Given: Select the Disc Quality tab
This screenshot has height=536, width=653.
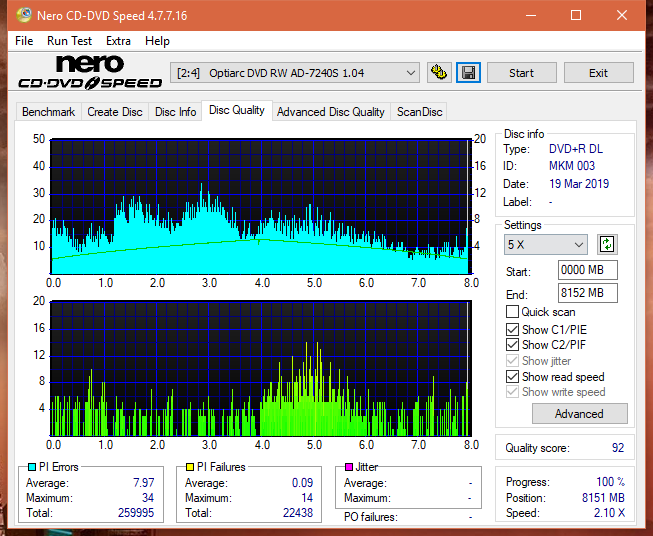Looking at the screenshot, I should point(237,110).
